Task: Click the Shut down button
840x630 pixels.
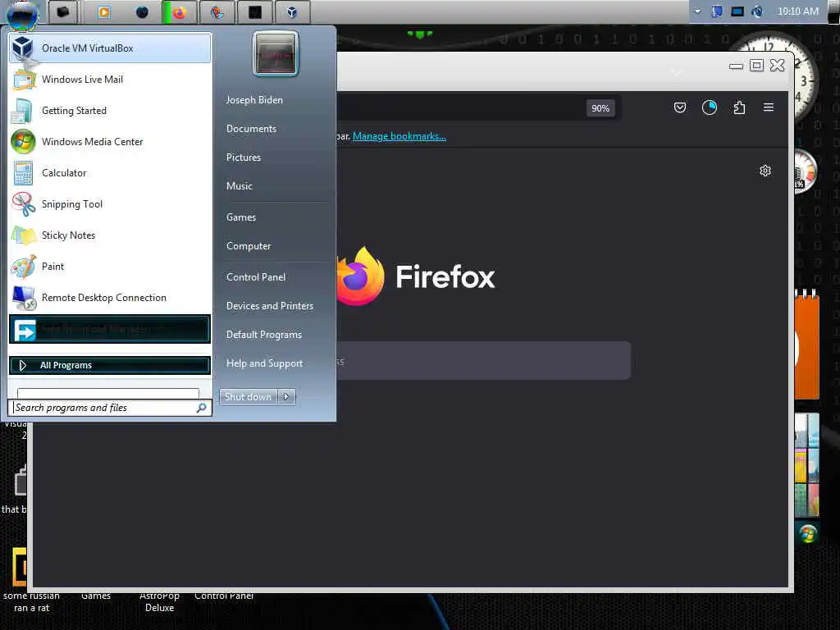Action: (x=248, y=397)
